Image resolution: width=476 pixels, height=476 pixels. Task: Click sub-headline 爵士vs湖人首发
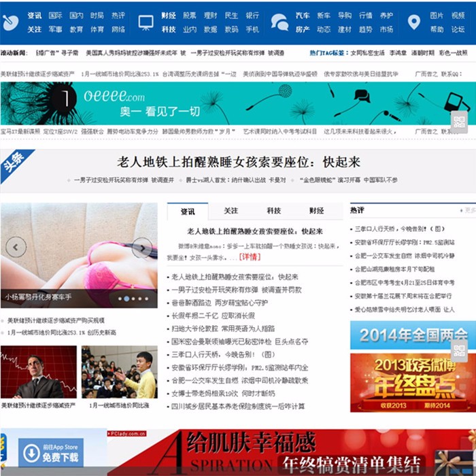(236, 180)
